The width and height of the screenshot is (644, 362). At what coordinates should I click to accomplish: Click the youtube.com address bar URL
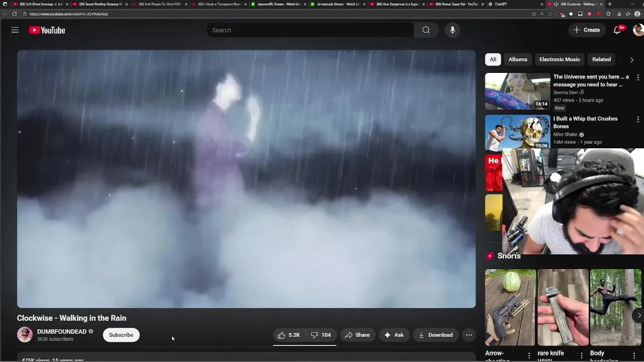[68, 14]
